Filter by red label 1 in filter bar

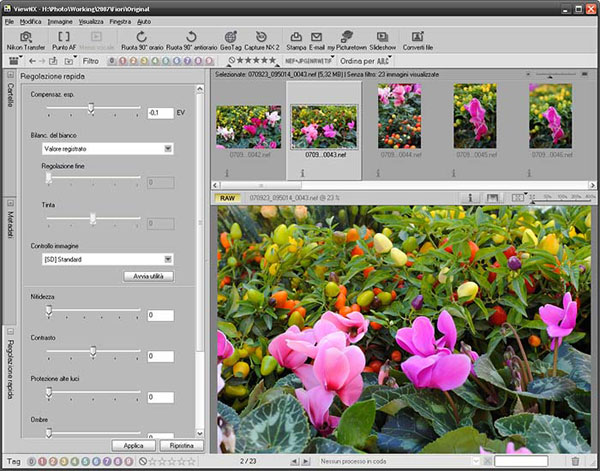[122, 61]
